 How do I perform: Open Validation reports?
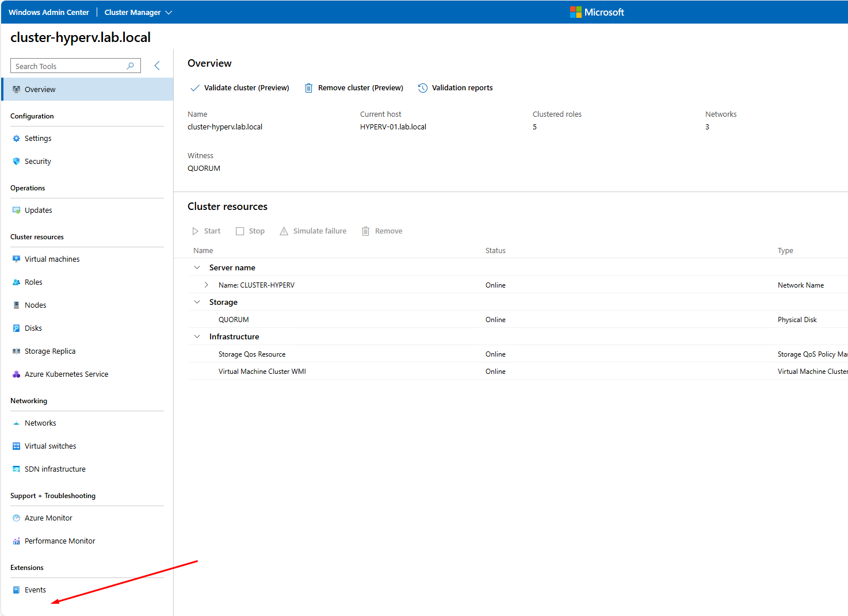pyautogui.click(x=456, y=88)
